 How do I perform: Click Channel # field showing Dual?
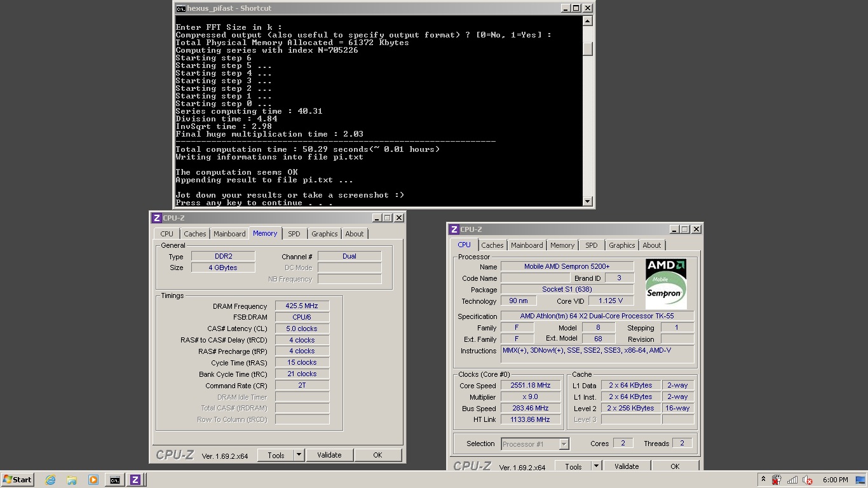coord(349,256)
